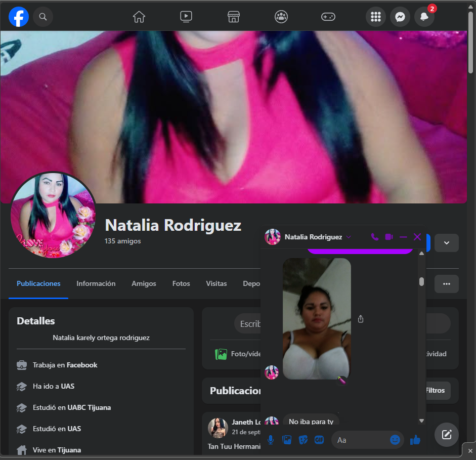Viewport: 476px width, 460px height.
Task: Switch to the Fotos tab
Action: [x=181, y=283]
